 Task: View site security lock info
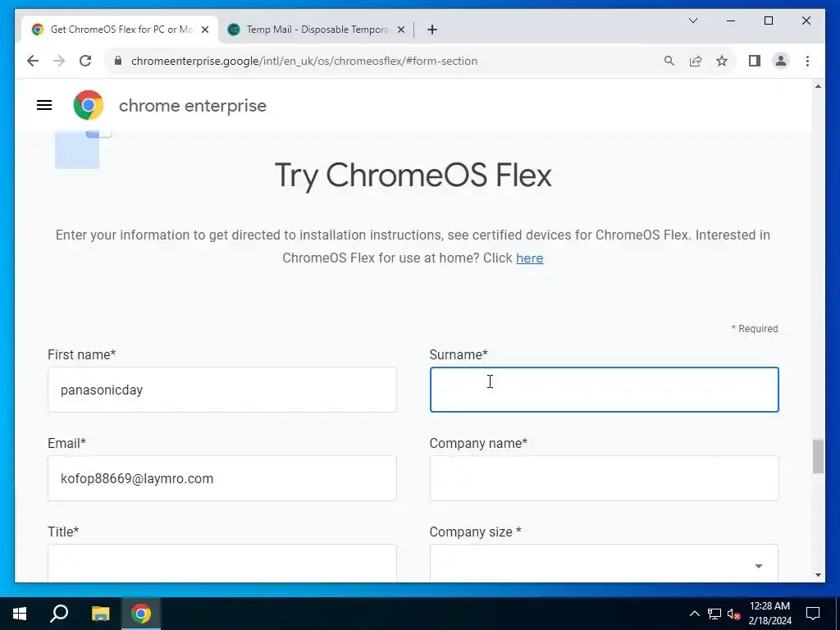tap(118, 61)
